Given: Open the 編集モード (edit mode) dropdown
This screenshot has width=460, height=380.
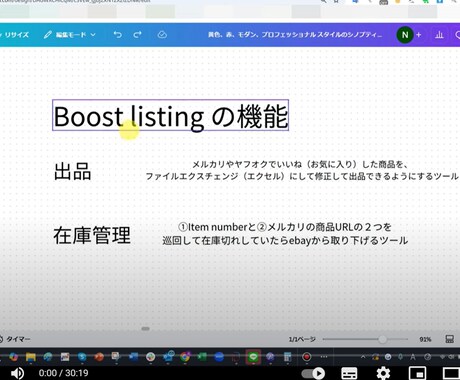Looking at the screenshot, I should point(70,35).
